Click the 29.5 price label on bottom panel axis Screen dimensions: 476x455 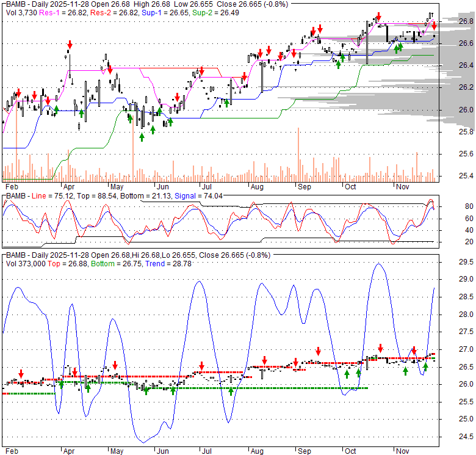(465, 262)
